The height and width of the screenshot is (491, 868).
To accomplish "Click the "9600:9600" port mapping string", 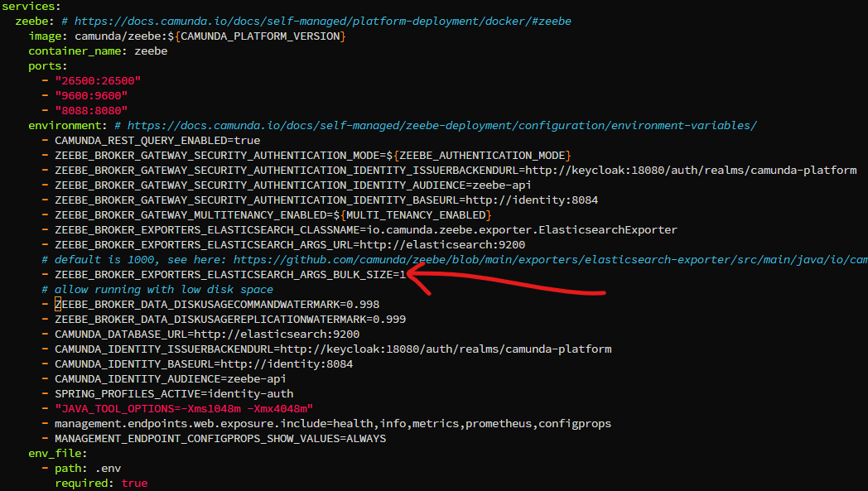I will tap(91, 96).
